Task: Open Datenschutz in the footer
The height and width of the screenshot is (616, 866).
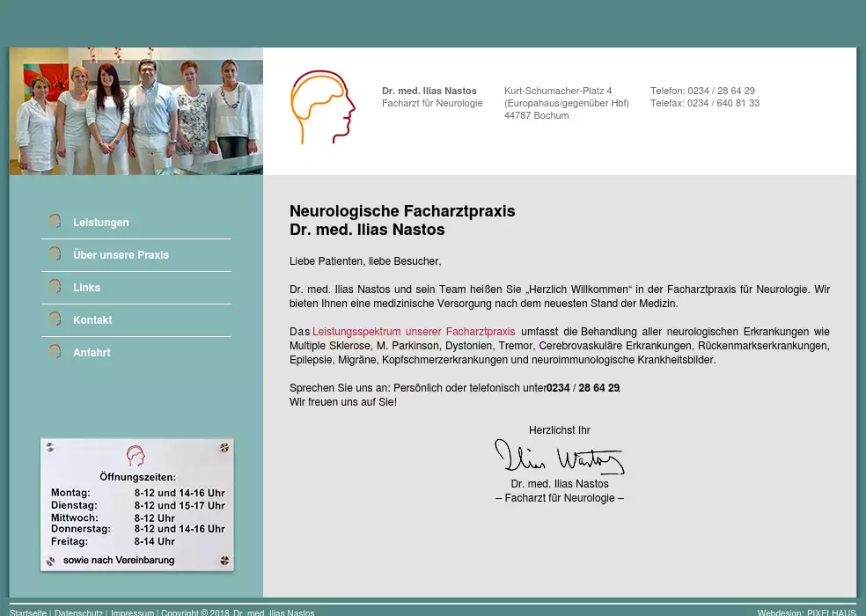Action: click(78, 612)
